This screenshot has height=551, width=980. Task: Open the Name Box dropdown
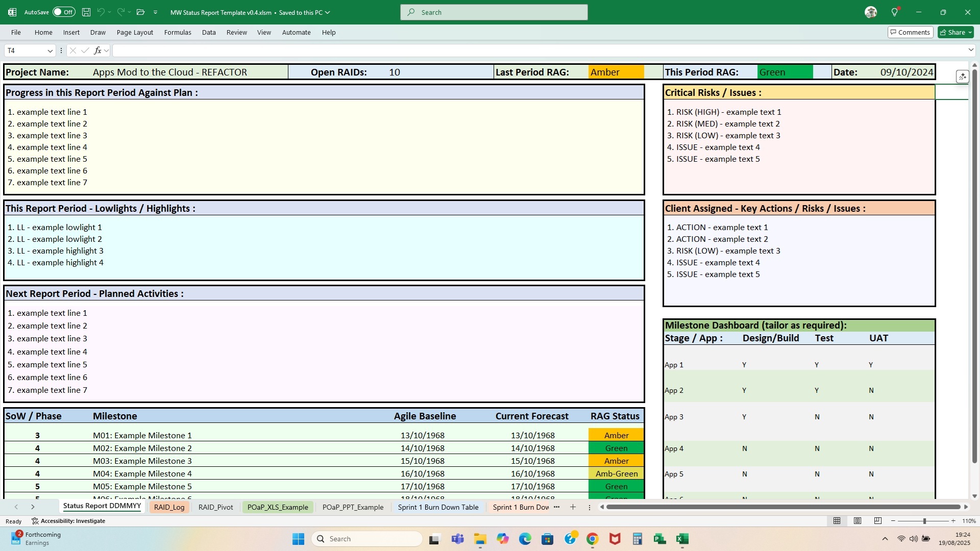tap(50, 51)
